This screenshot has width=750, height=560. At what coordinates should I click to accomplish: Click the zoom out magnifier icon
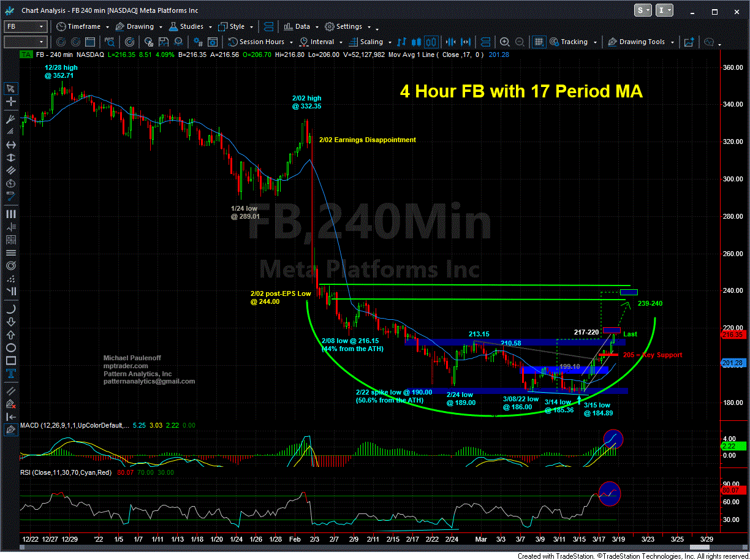(518, 42)
